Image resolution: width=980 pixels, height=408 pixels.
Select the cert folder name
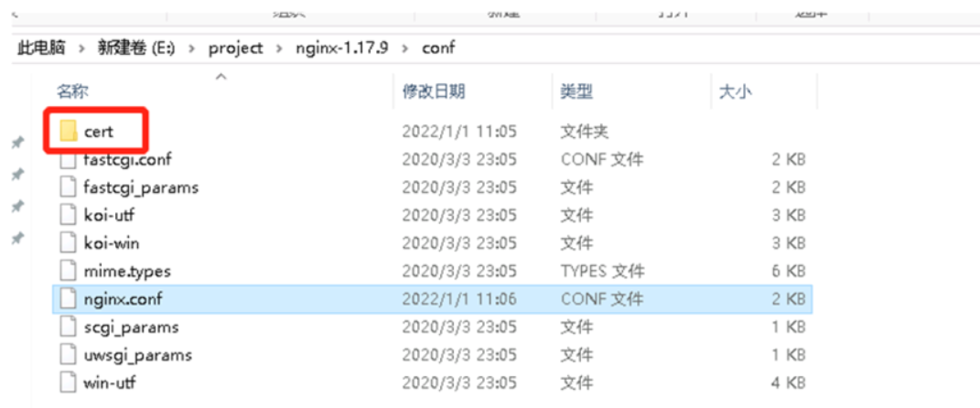pos(99,132)
